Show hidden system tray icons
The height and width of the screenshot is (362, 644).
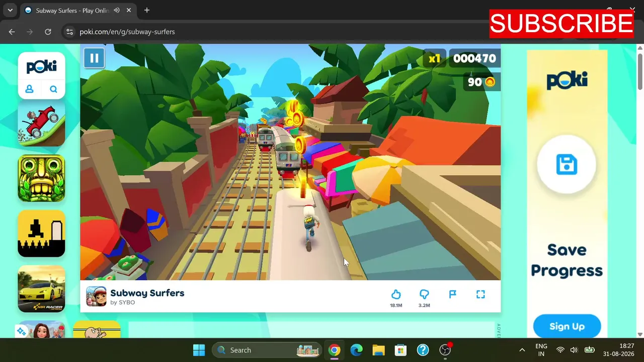click(522, 350)
